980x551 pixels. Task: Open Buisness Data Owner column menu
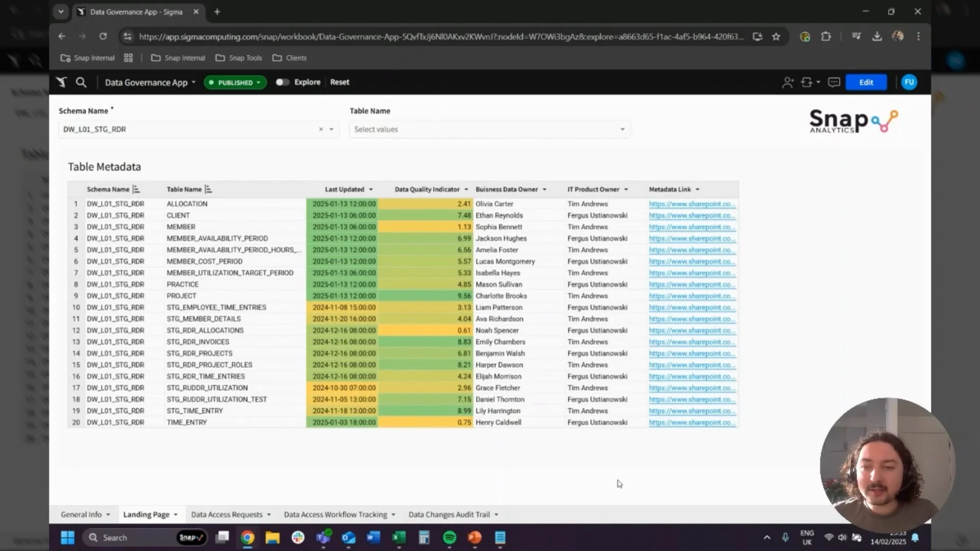pyautogui.click(x=544, y=189)
